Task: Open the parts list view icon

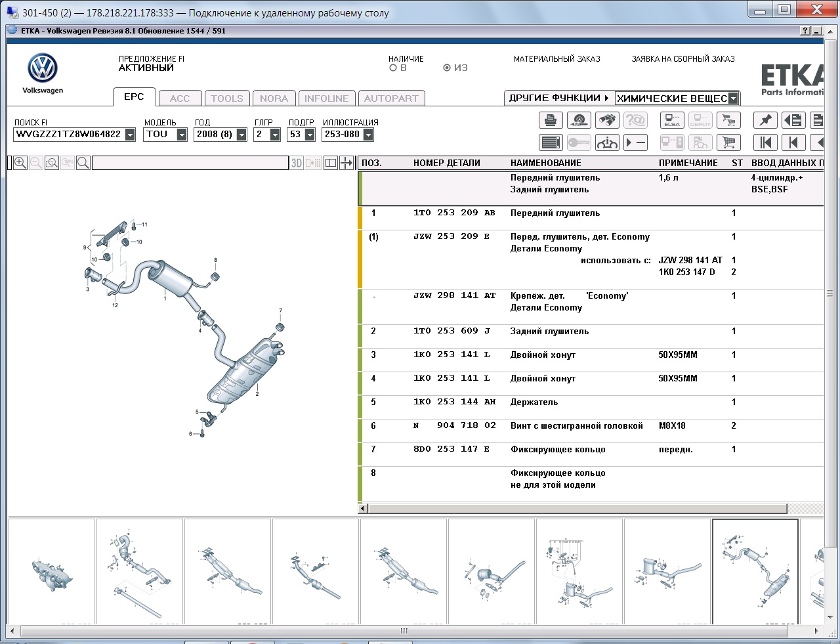Action: click(551, 142)
